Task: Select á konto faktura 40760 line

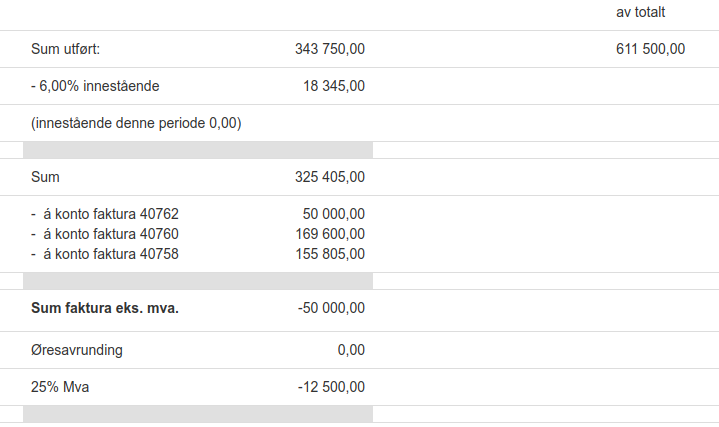Action: click(105, 234)
